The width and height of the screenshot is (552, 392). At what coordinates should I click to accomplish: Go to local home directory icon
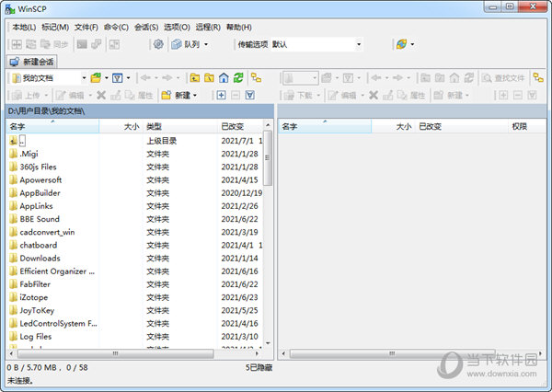click(x=224, y=77)
